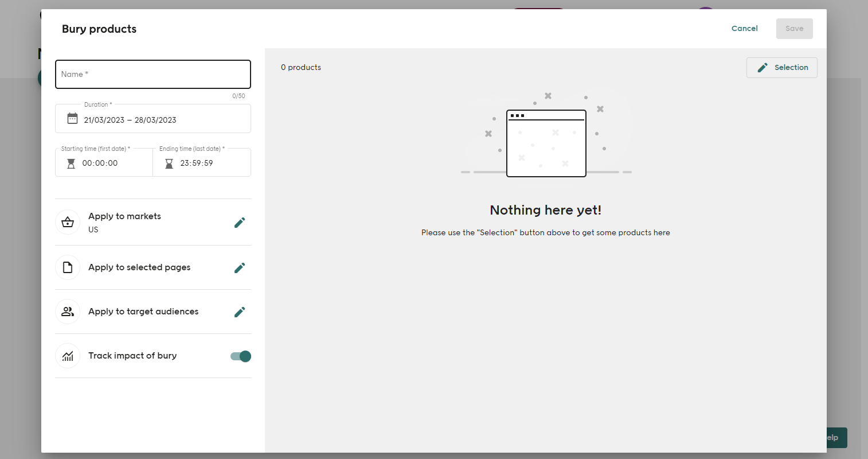Open the Selection button to pick products

click(x=782, y=68)
